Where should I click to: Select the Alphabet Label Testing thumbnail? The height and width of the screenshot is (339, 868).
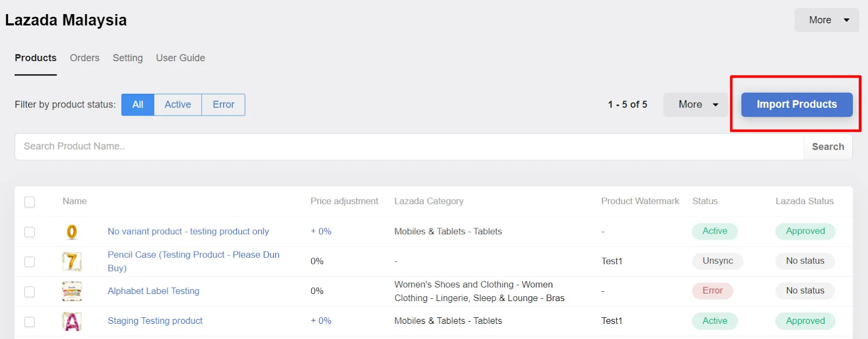tap(72, 291)
